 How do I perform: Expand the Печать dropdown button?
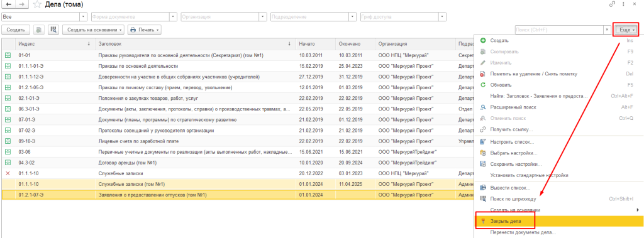(144, 30)
